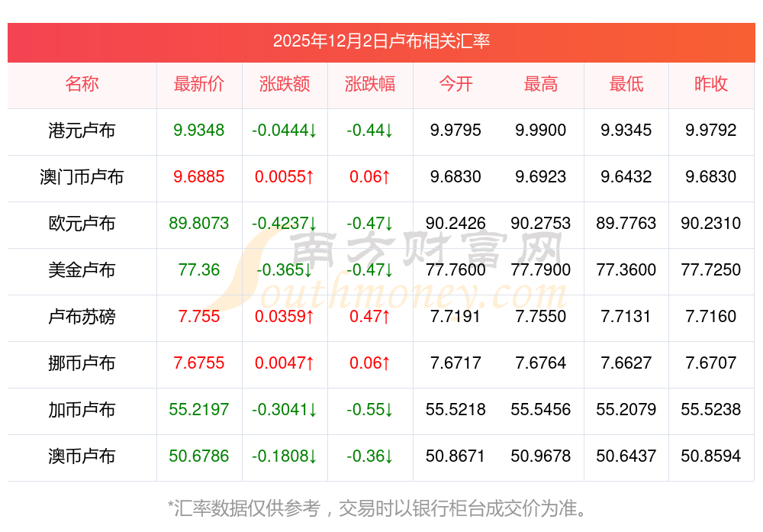Click latest price 77.36
Image resolution: width=763 pixels, height=532 pixels.
[x=199, y=269]
